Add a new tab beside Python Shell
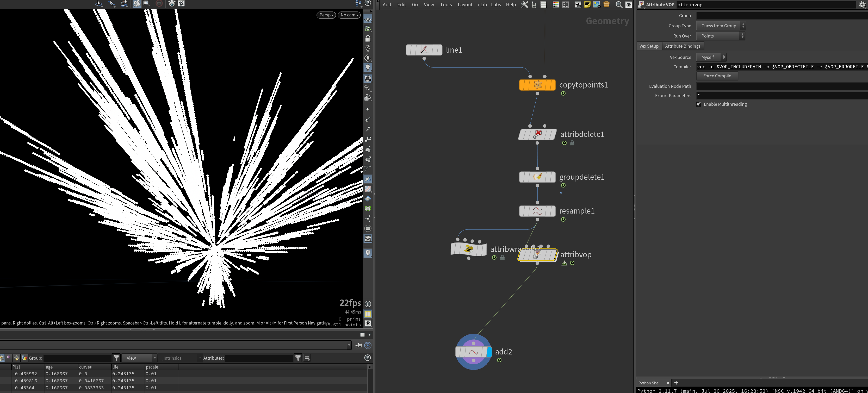Screen dimensions: 868x393 (675, 383)
